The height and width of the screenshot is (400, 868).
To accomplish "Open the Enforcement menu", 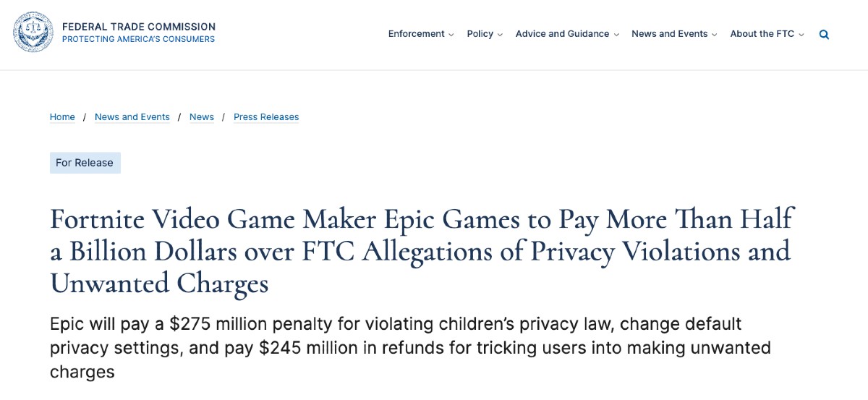I will 416,34.
